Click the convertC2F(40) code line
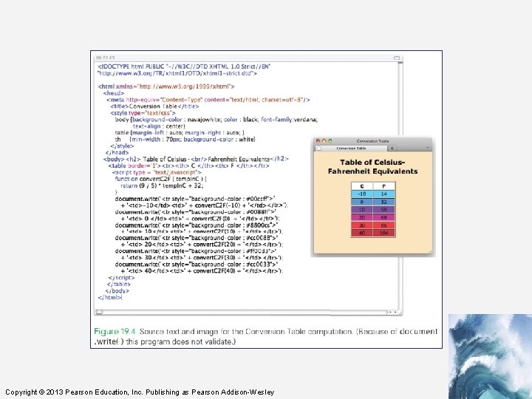The image size is (532, 399). click(x=202, y=271)
